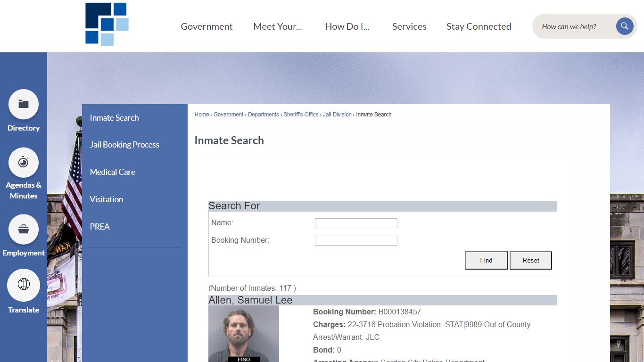The height and width of the screenshot is (362, 644).
Task: Click the Reset button
Action: point(531,260)
